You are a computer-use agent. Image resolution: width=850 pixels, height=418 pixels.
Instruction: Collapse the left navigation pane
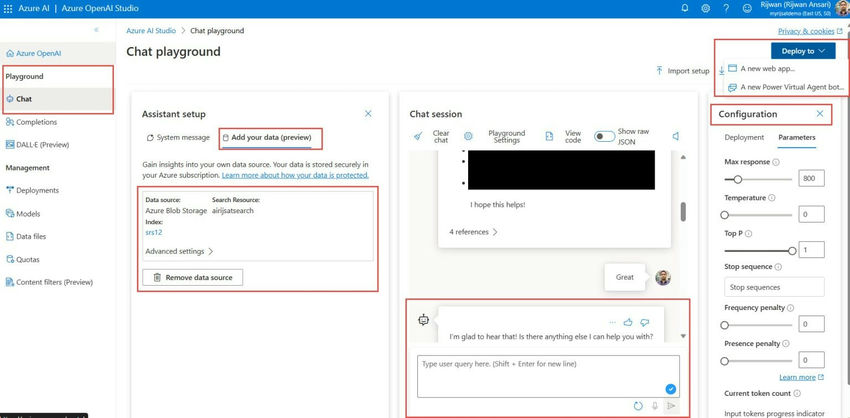96,30
